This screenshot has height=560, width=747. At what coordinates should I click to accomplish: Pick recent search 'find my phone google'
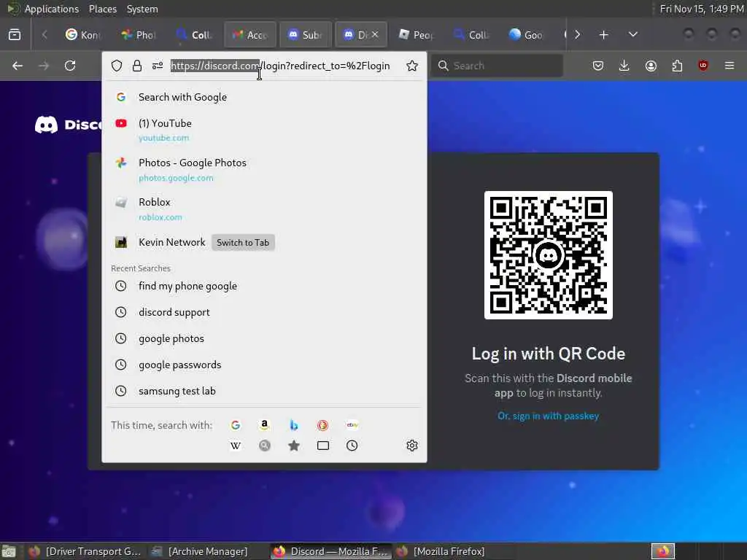(264, 286)
